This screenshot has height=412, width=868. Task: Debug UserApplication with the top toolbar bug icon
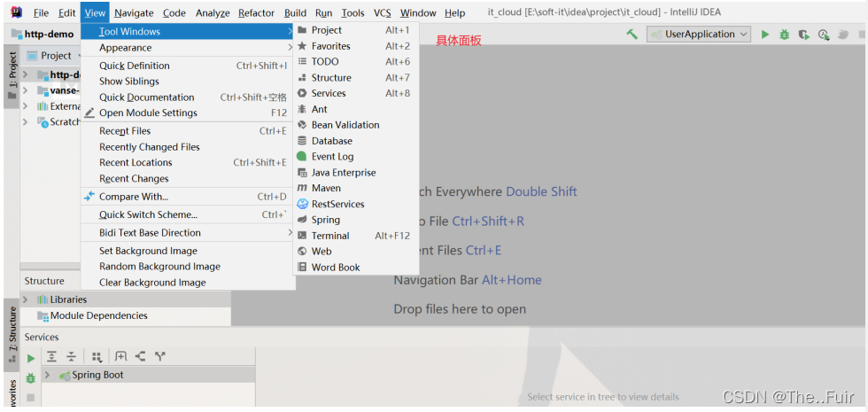tap(785, 35)
